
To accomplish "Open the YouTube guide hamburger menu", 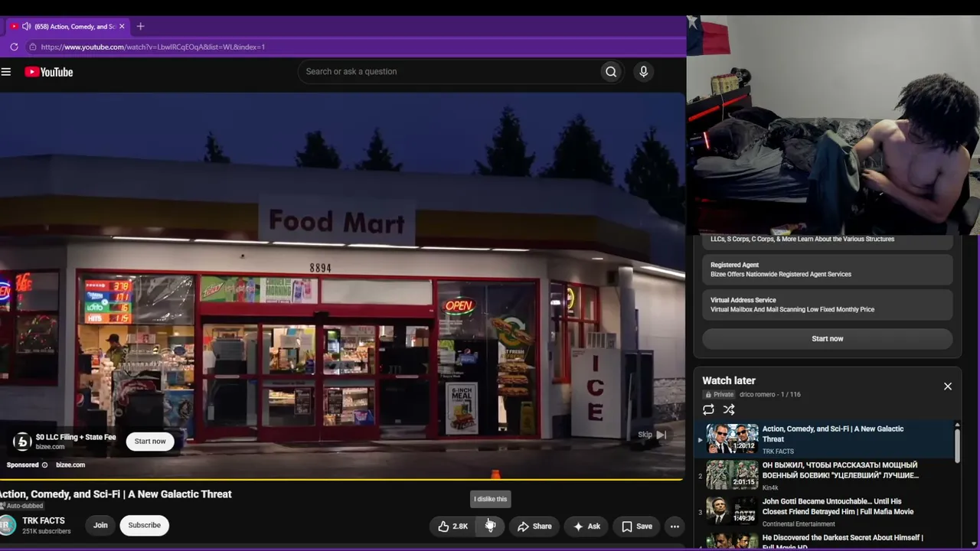I will point(6,72).
